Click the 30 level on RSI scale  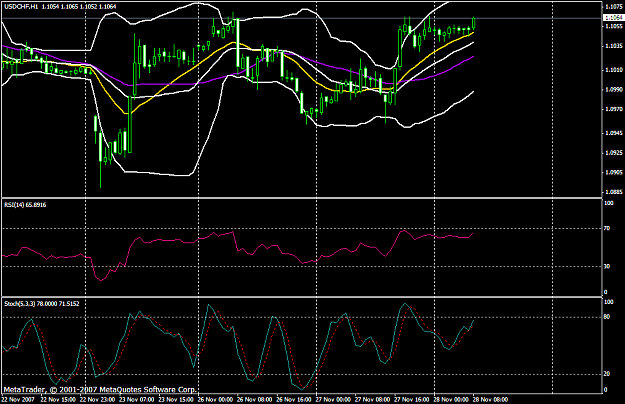coord(607,267)
